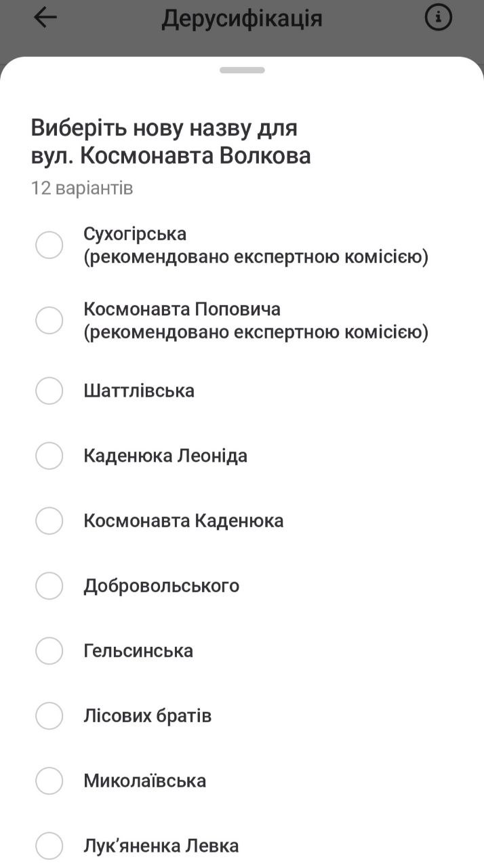Click the bottom sheet drag handle

(242, 70)
